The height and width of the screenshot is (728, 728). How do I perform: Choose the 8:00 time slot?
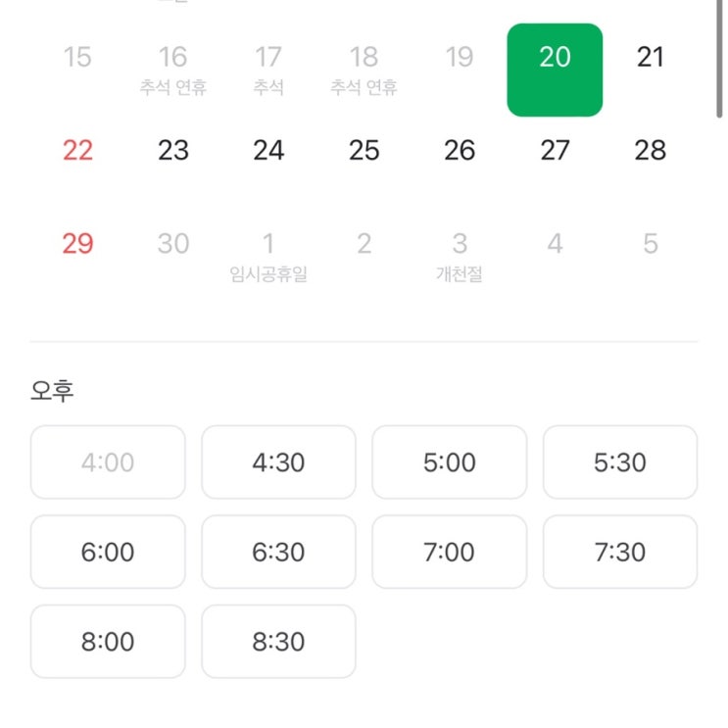coord(108,642)
